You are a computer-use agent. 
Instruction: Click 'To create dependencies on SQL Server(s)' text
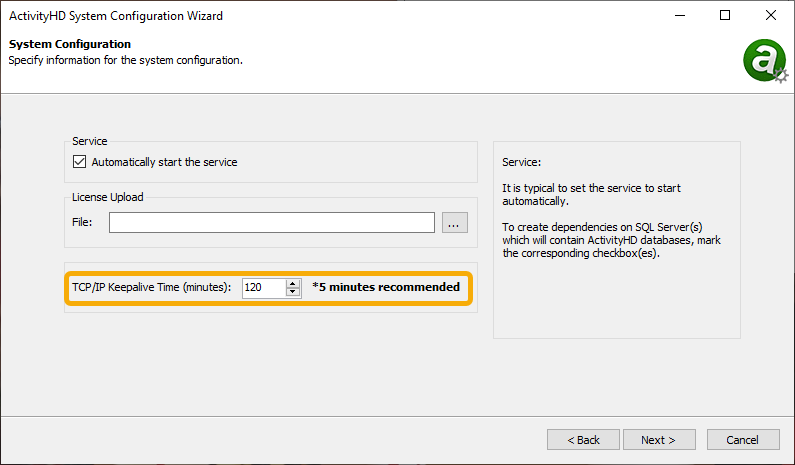pyautogui.click(x=602, y=227)
